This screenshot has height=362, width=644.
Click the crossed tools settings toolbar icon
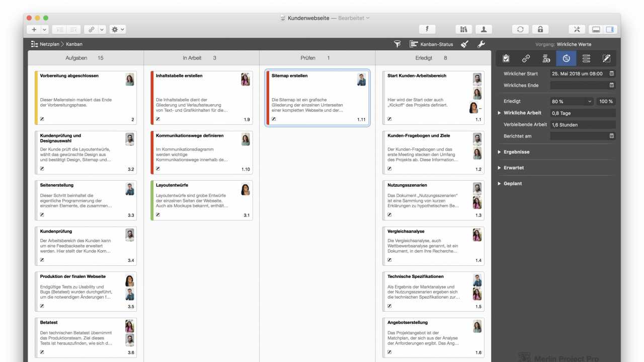tap(577, 30)
